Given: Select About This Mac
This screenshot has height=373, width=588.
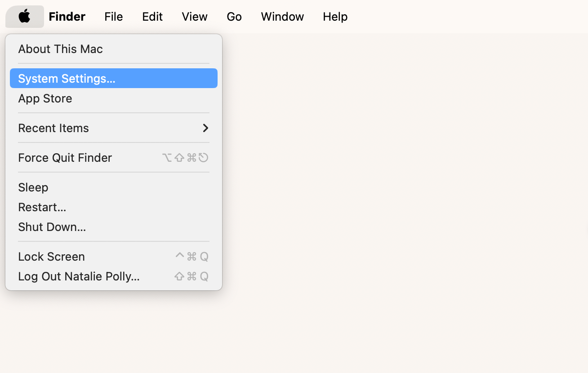Looking at the screenshot, I should [x=60, y=49].
